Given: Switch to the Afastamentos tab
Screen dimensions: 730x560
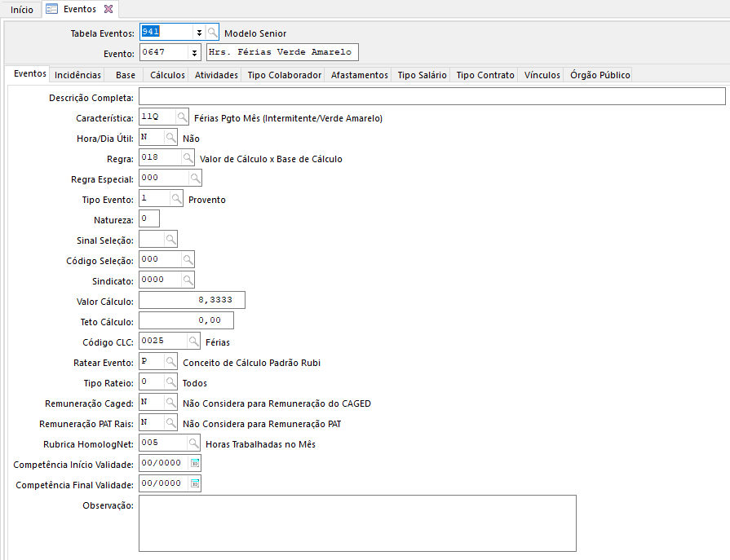Looking at the screenshot, I should pyautogui.click(x=360, y=75).
